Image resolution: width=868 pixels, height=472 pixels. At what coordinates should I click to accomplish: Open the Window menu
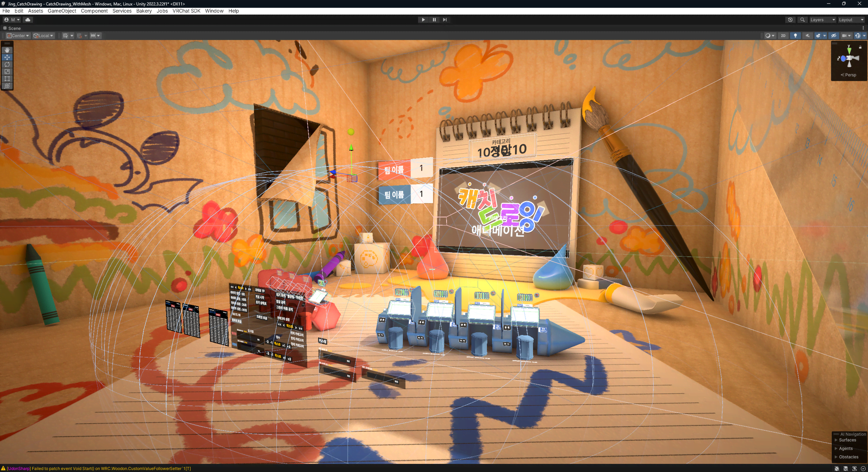(214, 11)
